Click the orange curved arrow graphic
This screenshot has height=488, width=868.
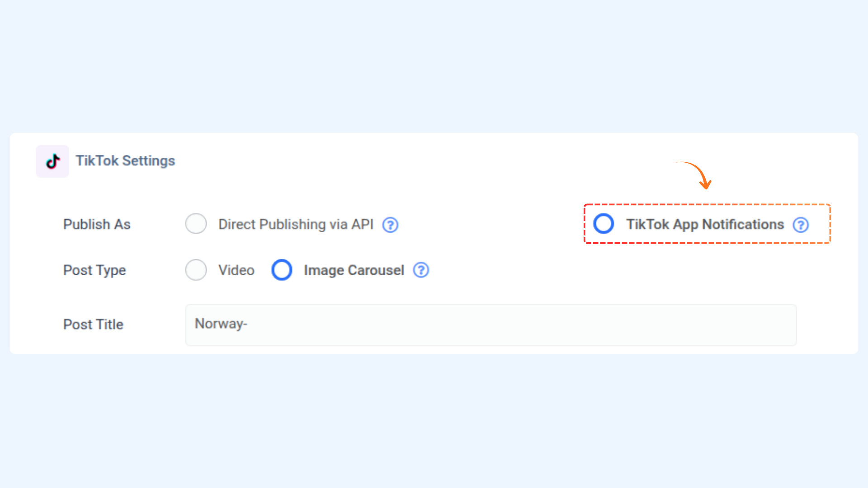click(x=694, y=175)
